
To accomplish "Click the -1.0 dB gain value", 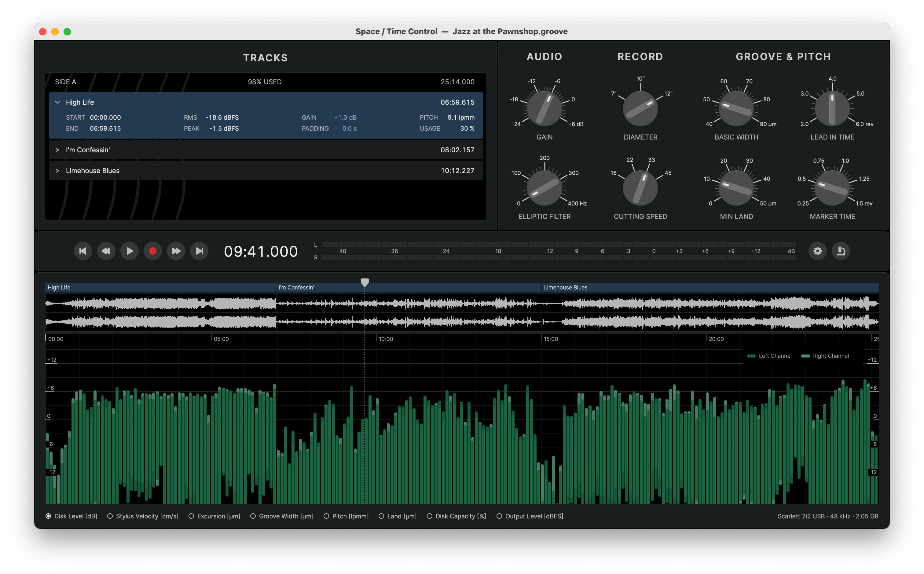I will click(345, 118).
